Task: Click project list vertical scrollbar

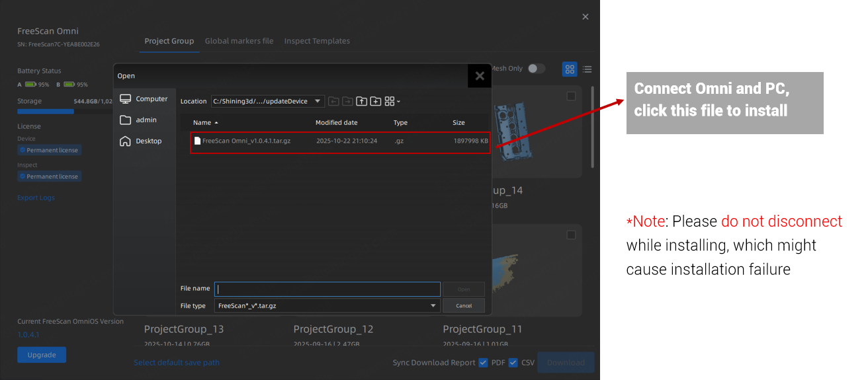Action: click(x=592, y=126)
